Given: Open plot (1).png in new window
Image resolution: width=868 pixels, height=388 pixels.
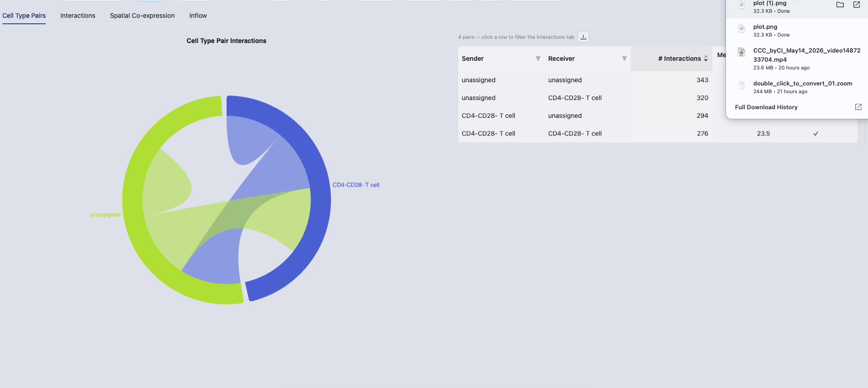Looking at the screenshot, I should click(x=857, y=5).
